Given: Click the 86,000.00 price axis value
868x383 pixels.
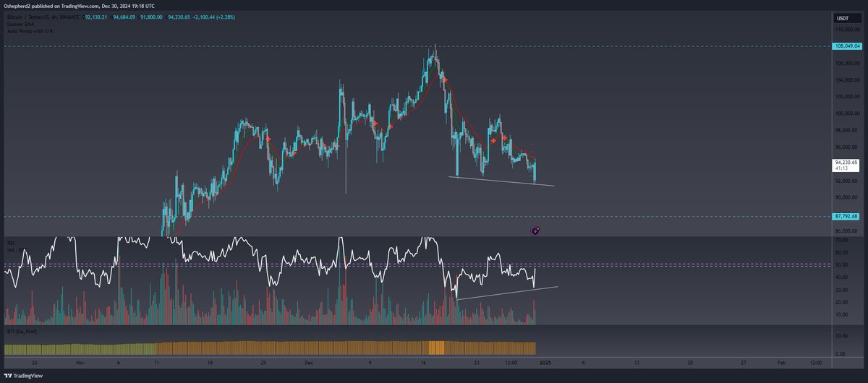Looking at the screenshot, I should click(x=846, y=231).
